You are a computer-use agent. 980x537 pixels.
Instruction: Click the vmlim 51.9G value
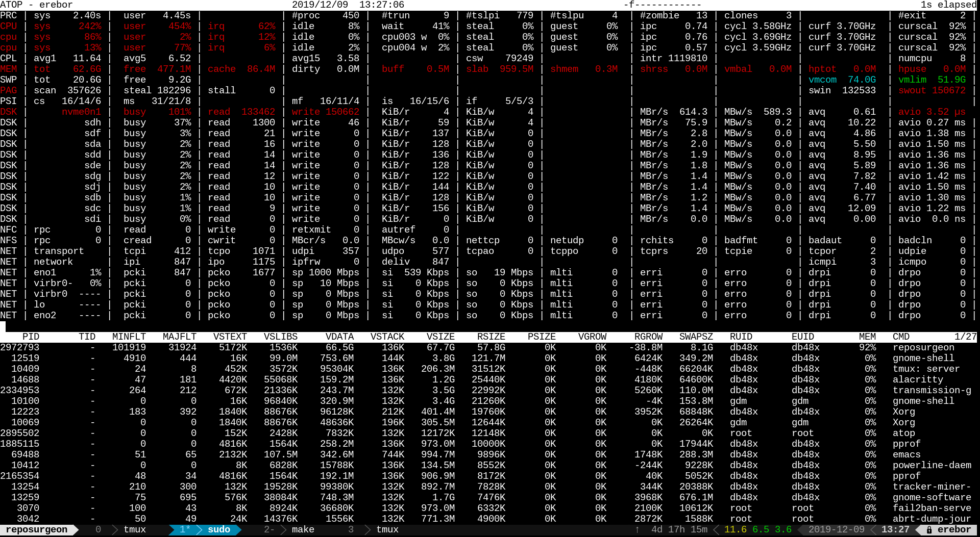click(x=932, y=80)
